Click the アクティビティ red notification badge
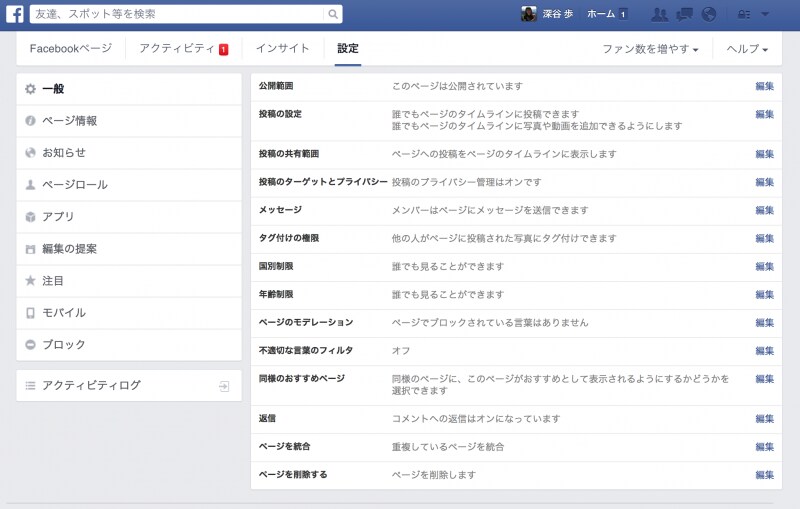This screenshot has height=509, width=800. (223, 49)
